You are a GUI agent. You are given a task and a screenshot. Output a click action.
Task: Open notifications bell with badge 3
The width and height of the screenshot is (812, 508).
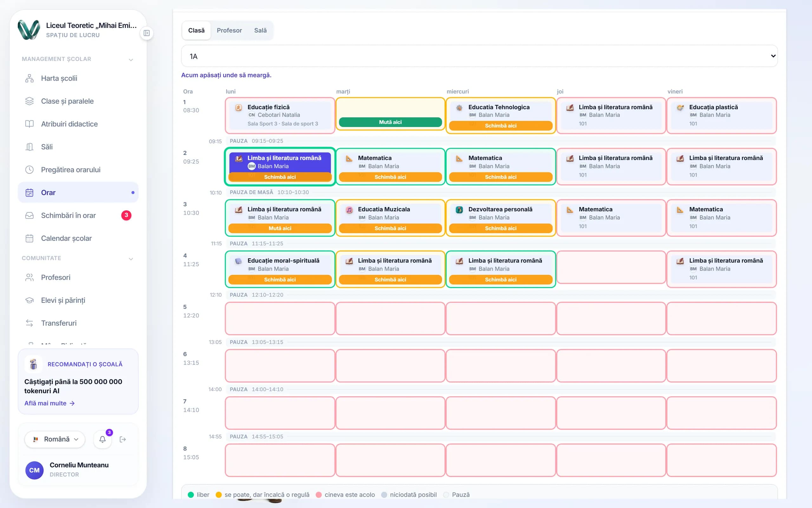point(103,439)
